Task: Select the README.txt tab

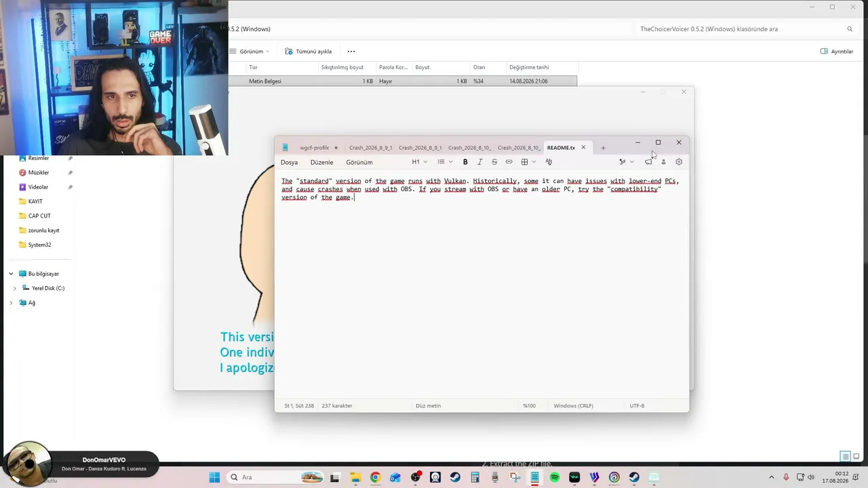Action: [561, 148]
